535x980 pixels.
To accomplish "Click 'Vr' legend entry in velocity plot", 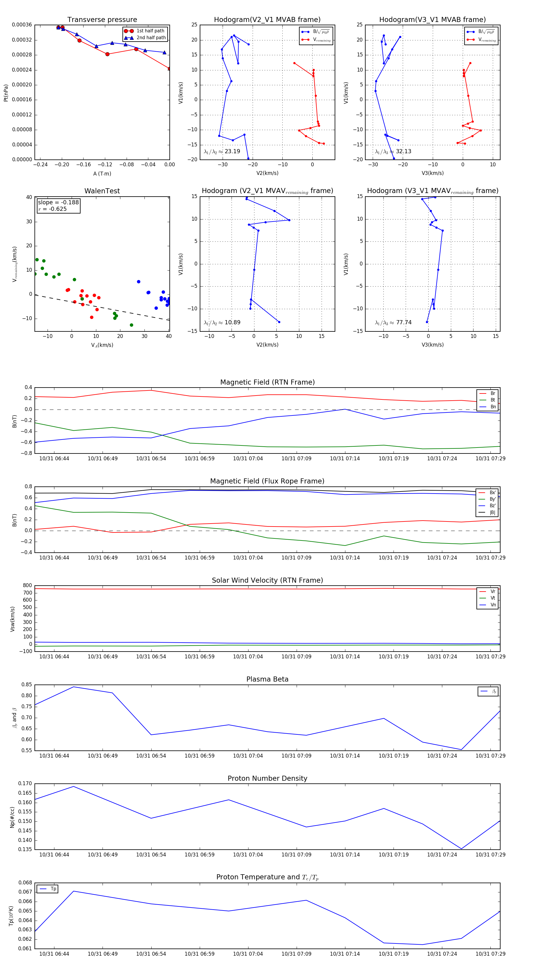I will click(488, 592).
